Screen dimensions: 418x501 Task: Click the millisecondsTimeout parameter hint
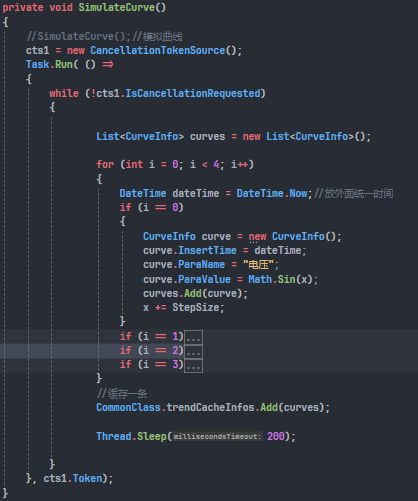pyautogui.click(x=218, y=436)
